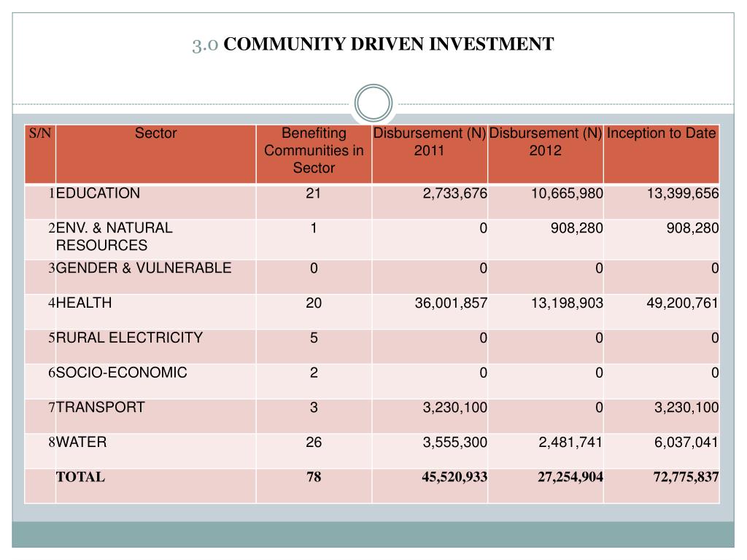Select "3,230,100" under Disbursement 2011
The image size is (747, 560).
click(x=455, y=407)
